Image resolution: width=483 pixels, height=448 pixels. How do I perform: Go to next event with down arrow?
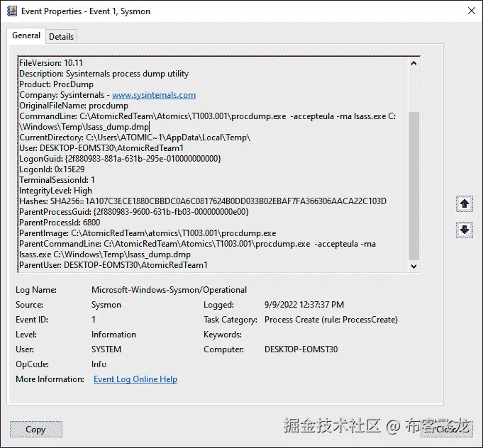[x=465, y=230]
